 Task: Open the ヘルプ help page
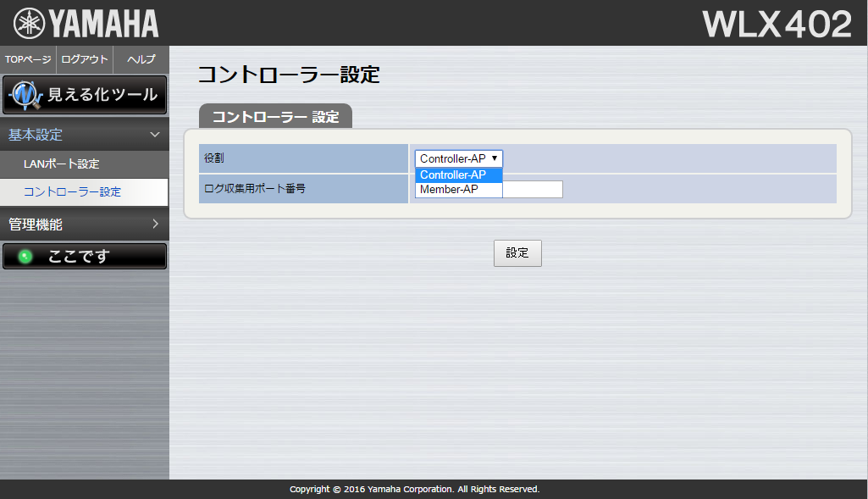(x=141, y=59)
